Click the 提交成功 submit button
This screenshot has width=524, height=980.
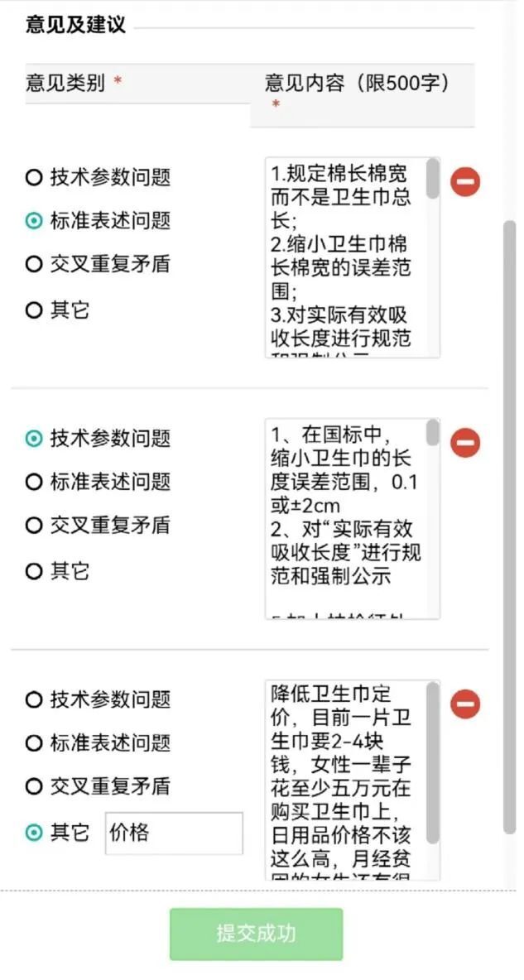pos(256,934)
